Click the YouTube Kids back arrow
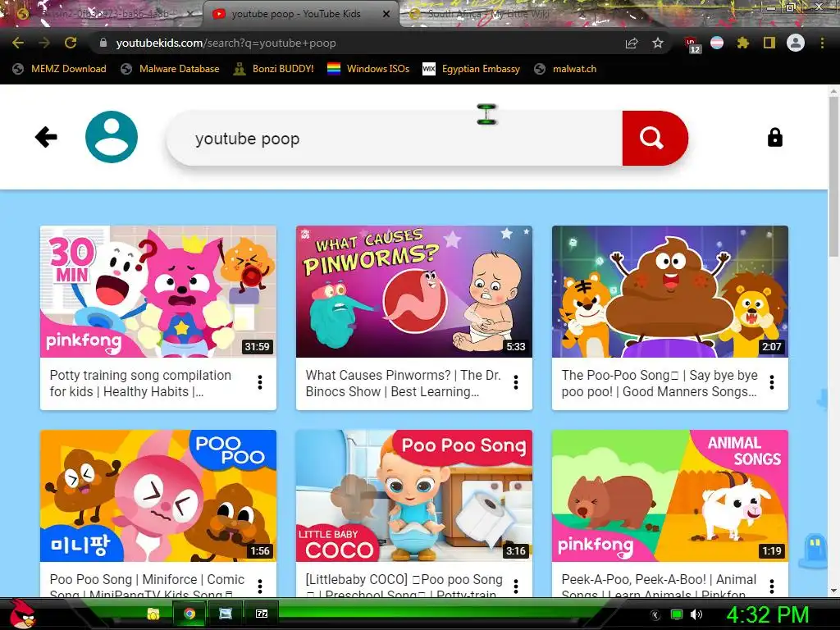 pyautogui.click(x=46, y=137)
